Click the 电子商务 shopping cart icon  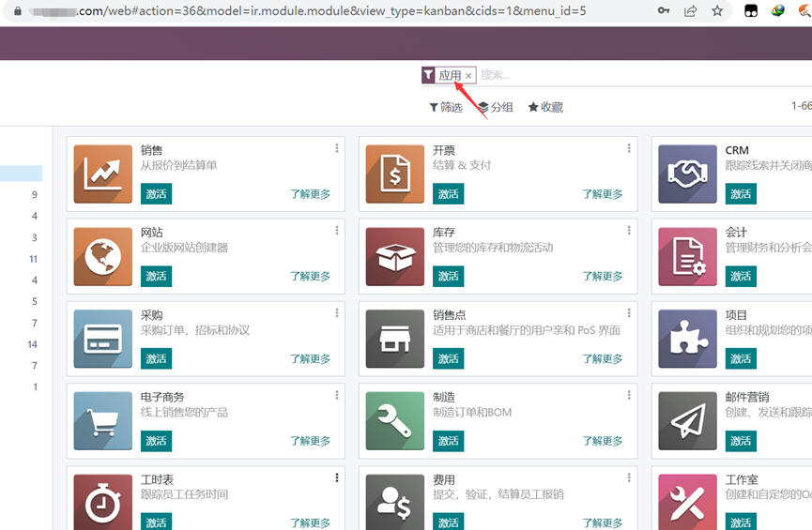click(103, 421)
